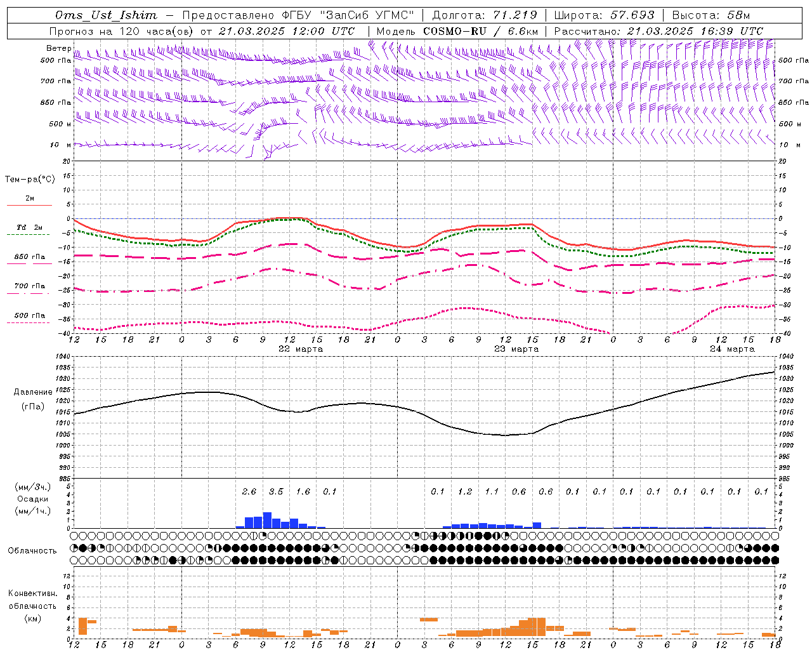Click the forecast header Прогноз на 120 часа(ов)
Image resolution: width=812 pixels, height=650 pixels.
click(x=122, y=31)
